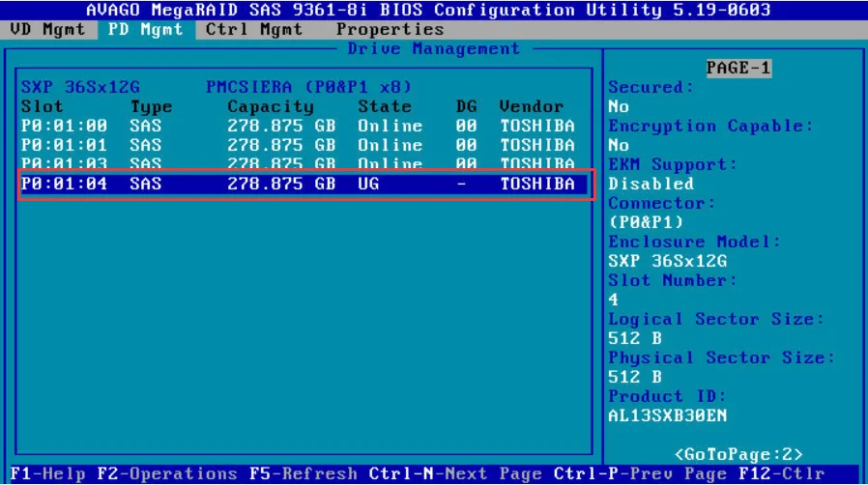Click capacity 278.875 GB of P0:01:00
The width and height of the screenshot is (868, 485).
[281, 127]
